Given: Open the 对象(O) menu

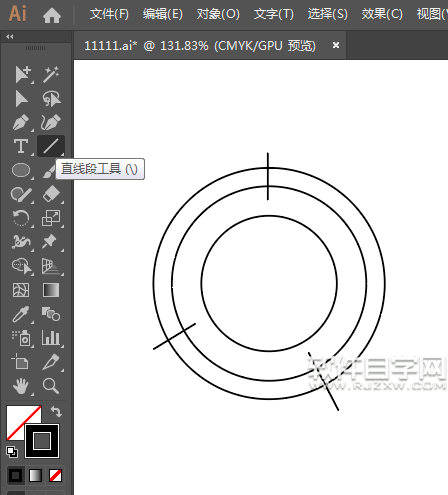Looking at the screenshot, I should 218,14.
